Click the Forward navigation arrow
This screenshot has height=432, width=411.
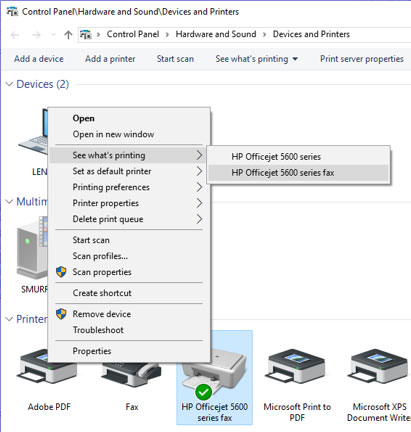[36, 35]
